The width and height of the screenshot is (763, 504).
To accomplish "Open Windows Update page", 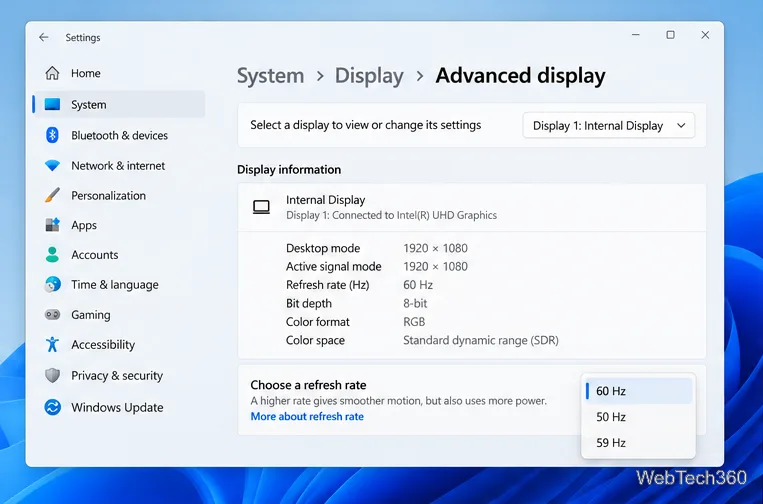I will (x=119, y=407).
